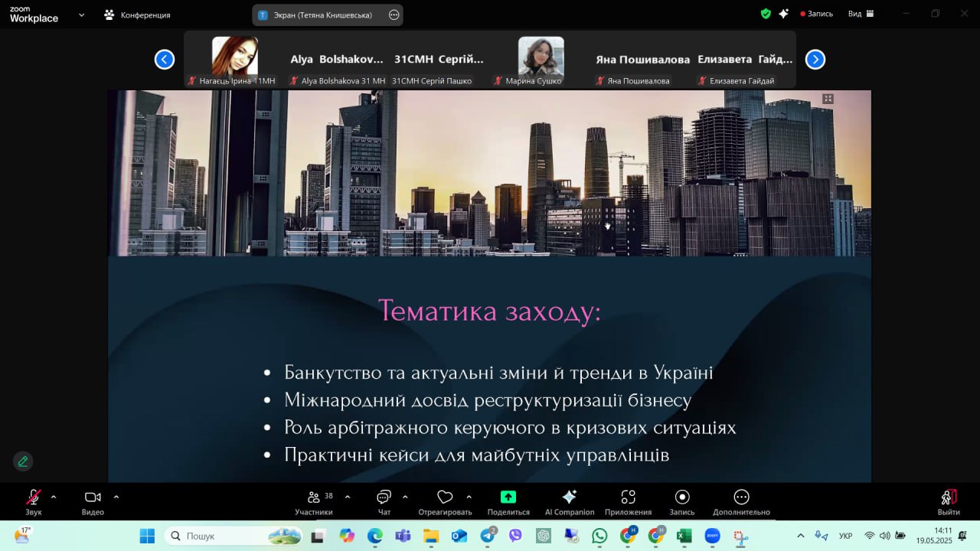980x551 pixels.
Task: Switch to the Конференция tab
Action: tap(138, 15)
